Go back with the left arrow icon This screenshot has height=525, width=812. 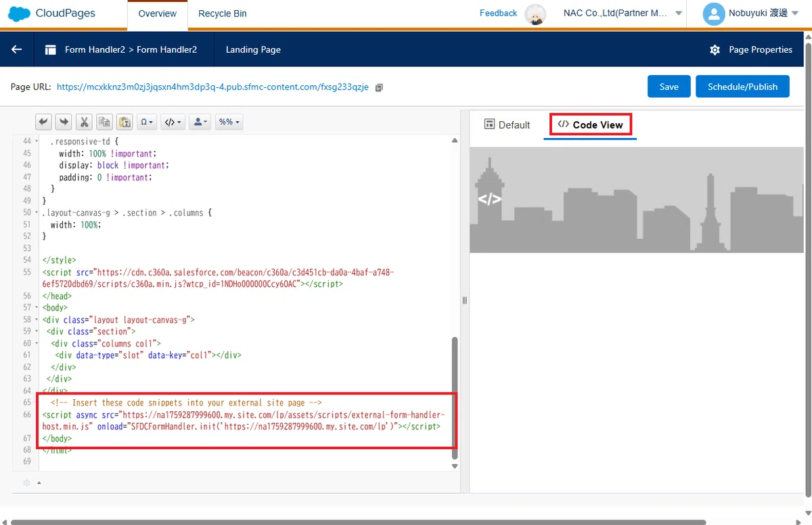pyautogui.click(x=17, y=49)
